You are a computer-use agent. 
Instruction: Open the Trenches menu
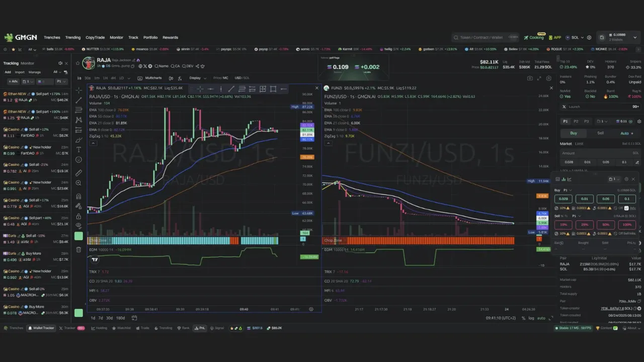(52, 37)
